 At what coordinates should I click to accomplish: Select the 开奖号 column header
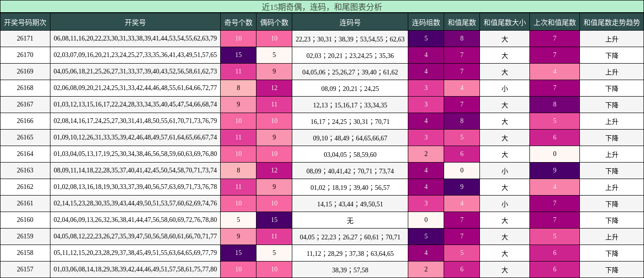tap(135, 22)
